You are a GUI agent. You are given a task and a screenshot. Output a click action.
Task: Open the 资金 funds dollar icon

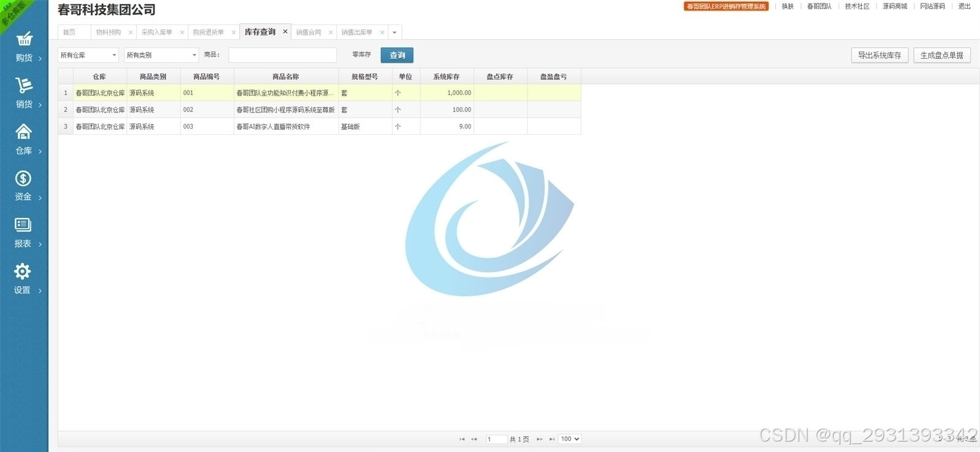(x=23, y=178)
